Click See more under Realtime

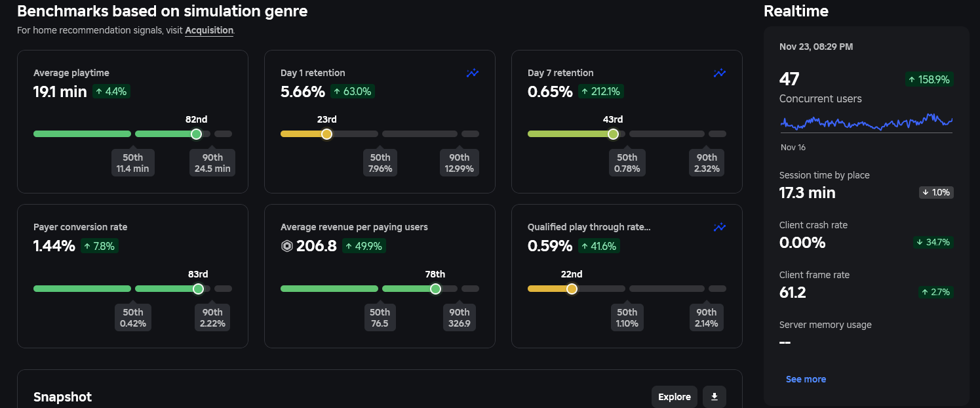[x=806, y=379]
